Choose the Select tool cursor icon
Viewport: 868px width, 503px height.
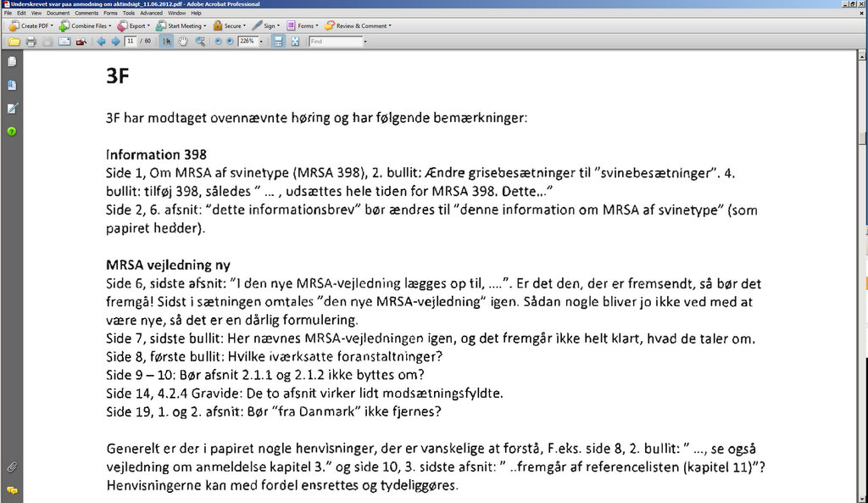click(166, 42)
